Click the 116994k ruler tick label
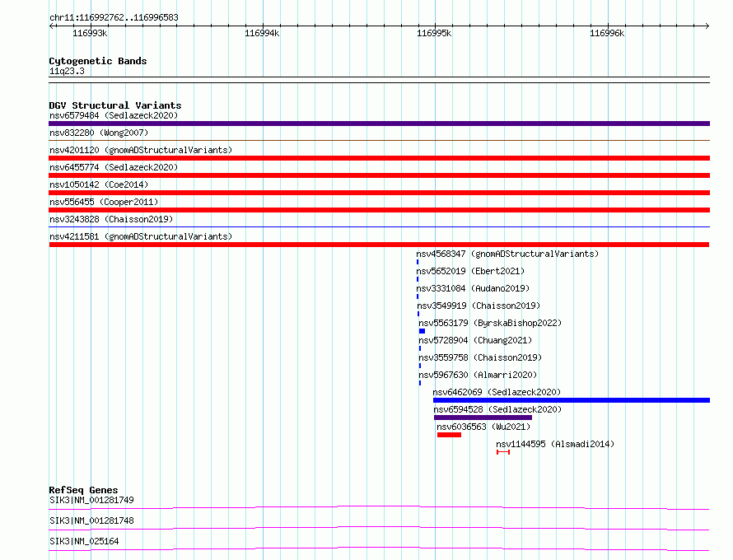The image size is (733, 560). [262, 33]
